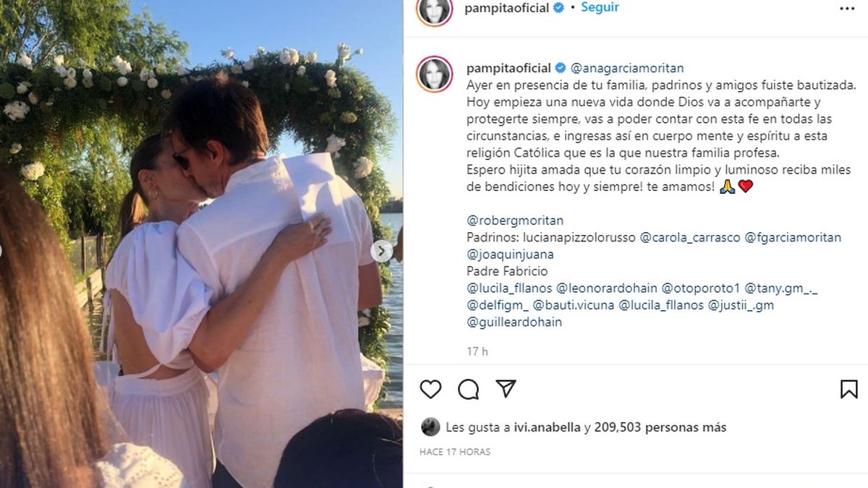Click the verified badge in header
Viewport: 868px width, 488px height.
558,8
